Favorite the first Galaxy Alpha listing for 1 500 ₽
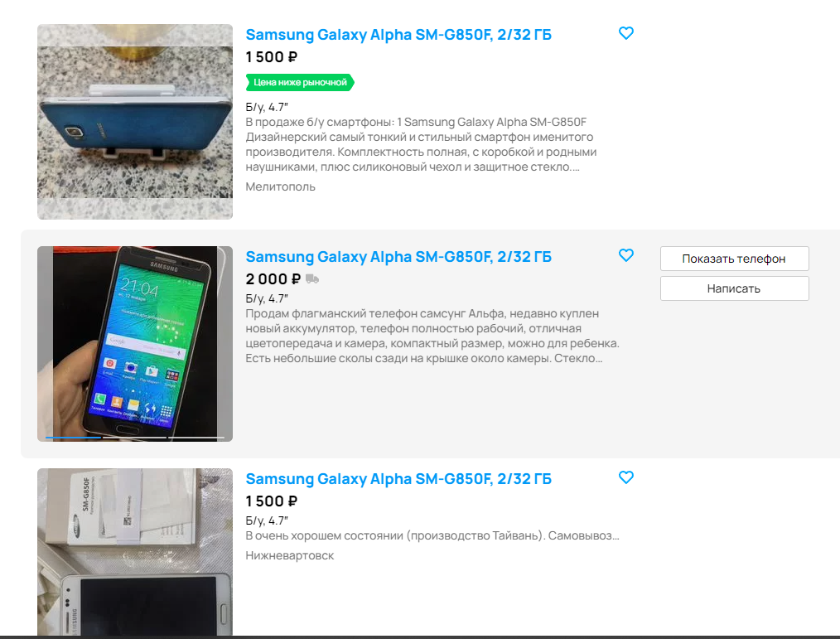Image resolution: width=840 pixels, height=639 pixels. pyautogui.click(x=625, y=33)
